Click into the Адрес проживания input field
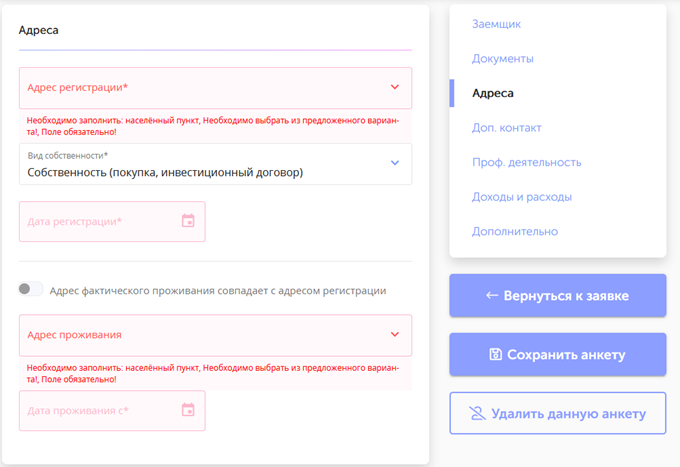Image resolution: width=680 pixels, height=467 pixels. 200,335
